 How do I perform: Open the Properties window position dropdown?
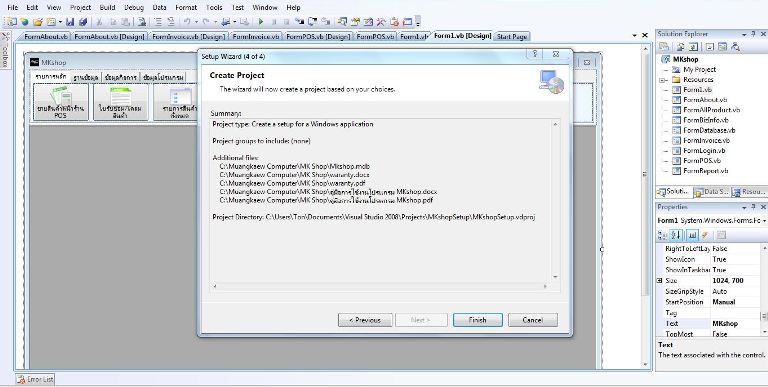(x=744, y=208)
